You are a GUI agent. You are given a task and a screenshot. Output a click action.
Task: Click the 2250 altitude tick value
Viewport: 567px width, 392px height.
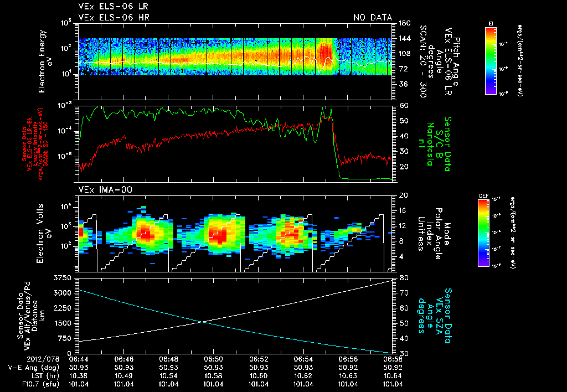click(x=62, y=308)
